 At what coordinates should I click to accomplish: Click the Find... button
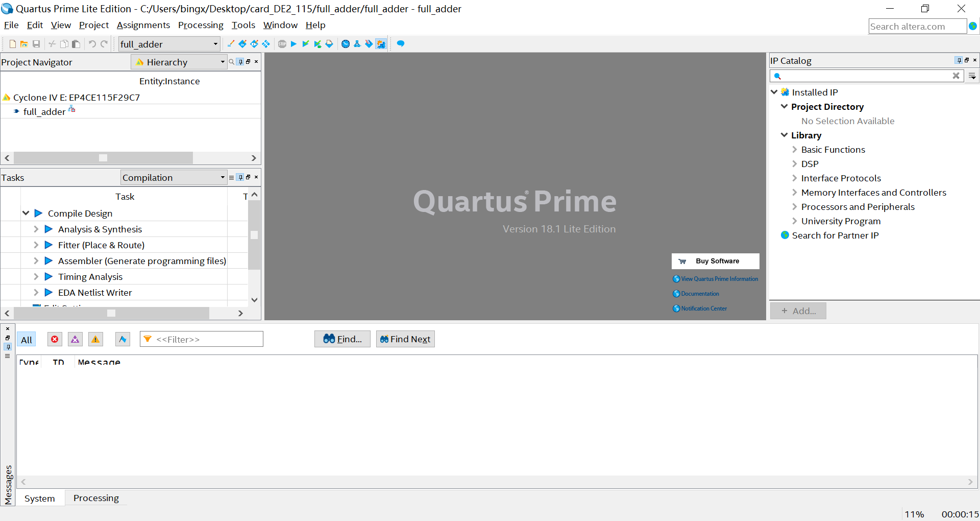coord(342,339)
